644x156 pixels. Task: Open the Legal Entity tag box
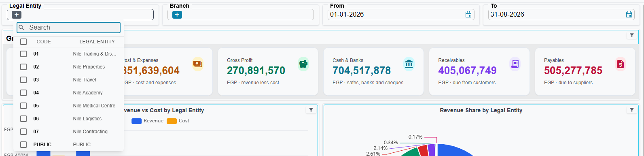click(x=80, y=15)
